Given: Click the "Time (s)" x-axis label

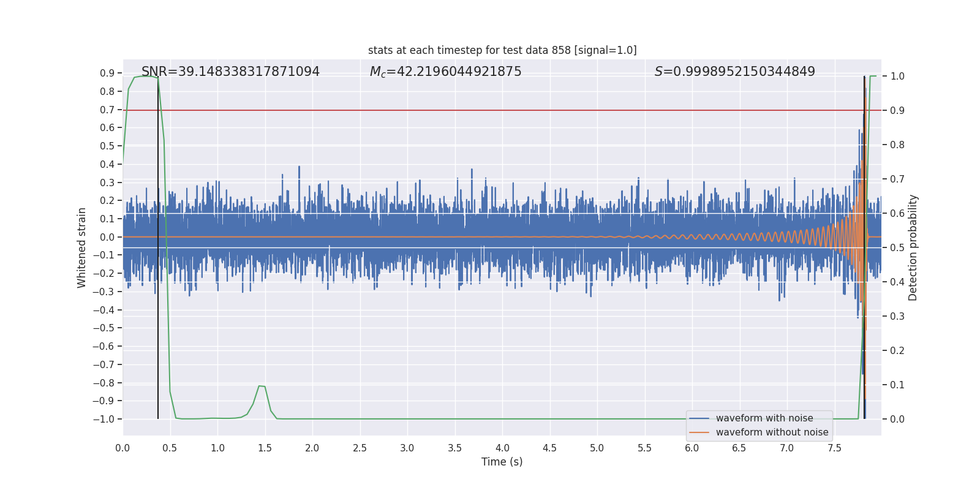Looking at the screenshot, I should (x=502, y=462).
